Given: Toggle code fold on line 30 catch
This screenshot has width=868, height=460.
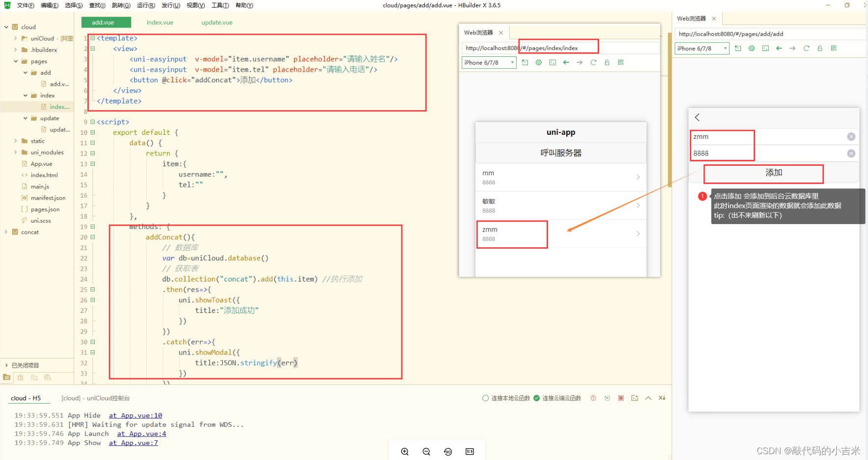Looking at the screenshot, I should pos(93,342).
